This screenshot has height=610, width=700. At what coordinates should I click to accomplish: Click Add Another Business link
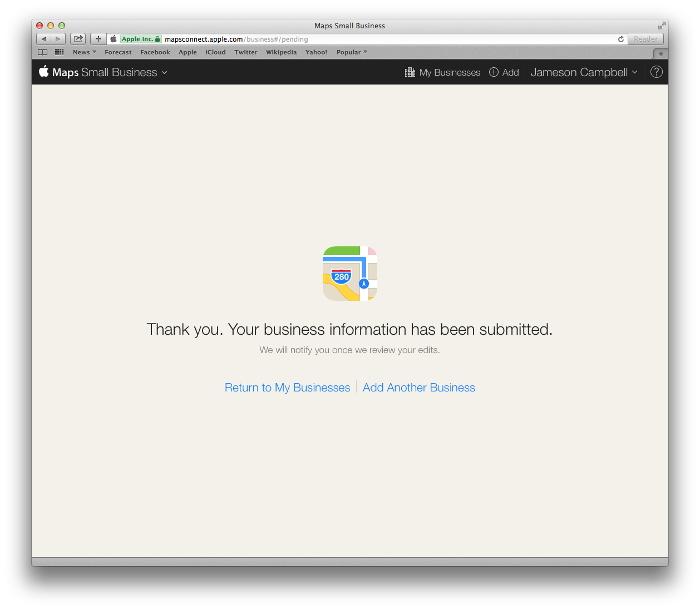419,388
